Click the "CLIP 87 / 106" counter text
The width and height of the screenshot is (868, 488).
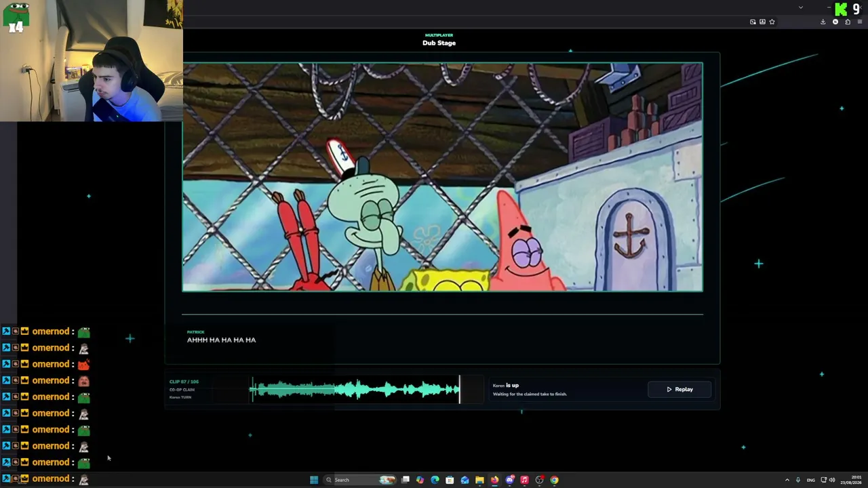184,382
